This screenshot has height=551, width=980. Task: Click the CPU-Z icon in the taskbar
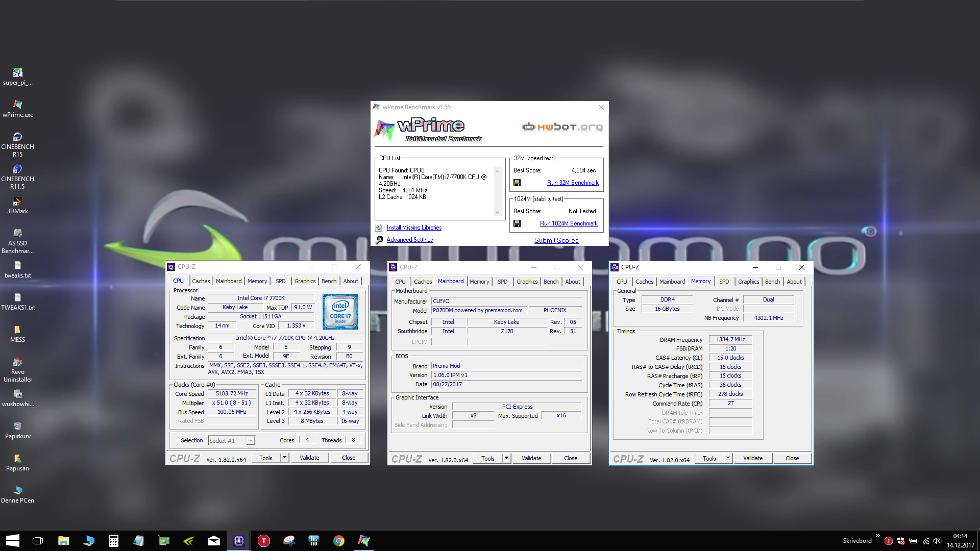tap(238, 541)
